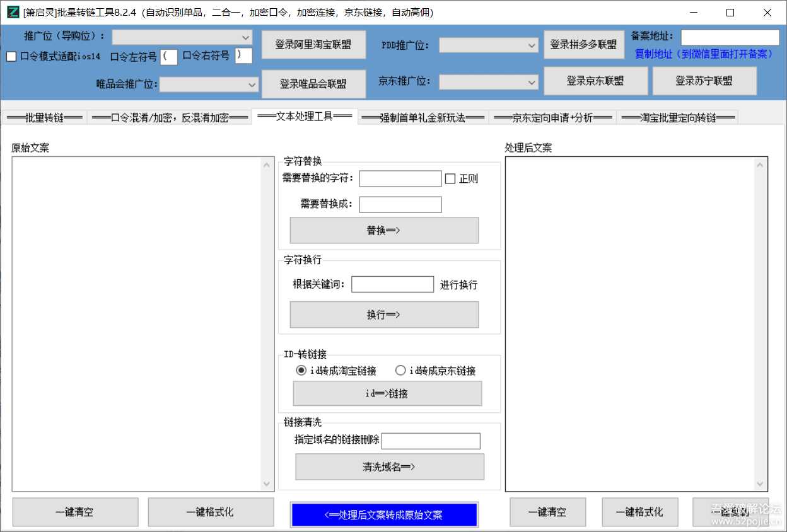Click the 登录阿里淘宝联盟 button
This screenshot has height=532, width=787.
pos(313,44)
